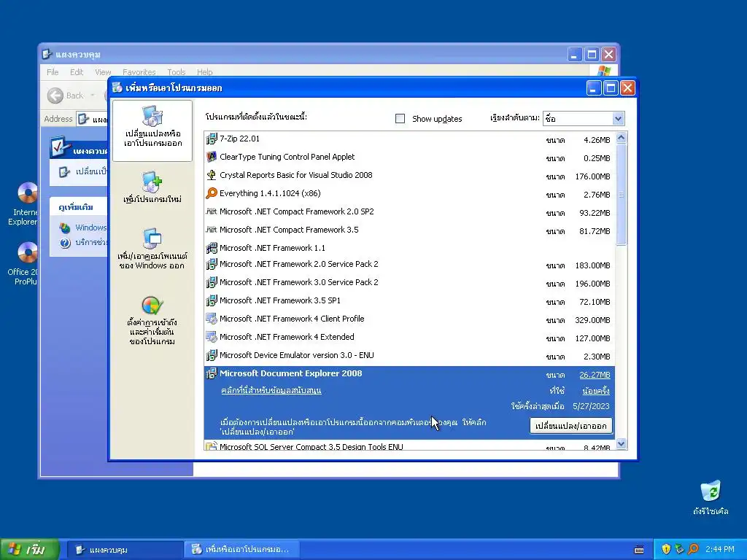
Task: Select Microsoft .NET Framework 4 Extended row
Action: (x=410, y=337)
